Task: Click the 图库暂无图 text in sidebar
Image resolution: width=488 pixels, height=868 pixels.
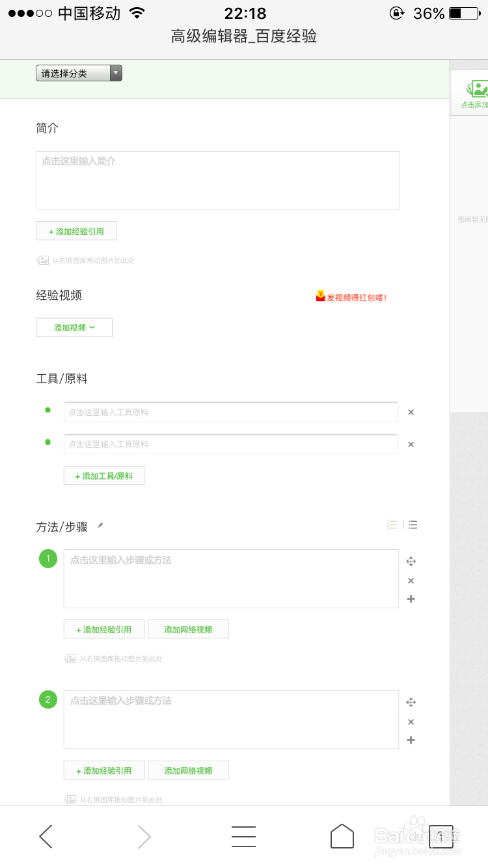Action: click(473, 220)
